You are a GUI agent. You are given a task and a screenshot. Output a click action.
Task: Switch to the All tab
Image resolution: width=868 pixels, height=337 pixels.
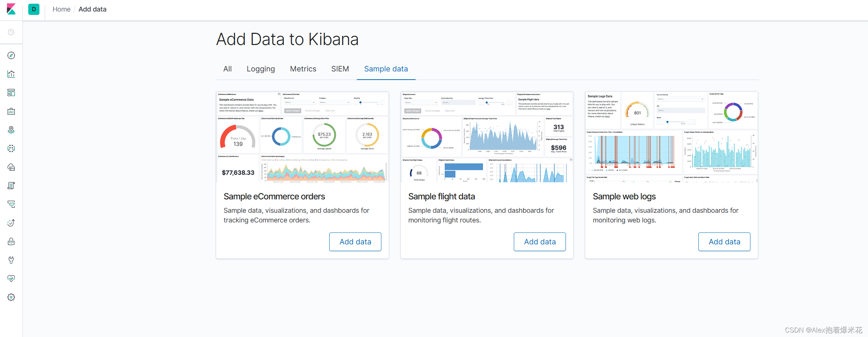point(227,69)
